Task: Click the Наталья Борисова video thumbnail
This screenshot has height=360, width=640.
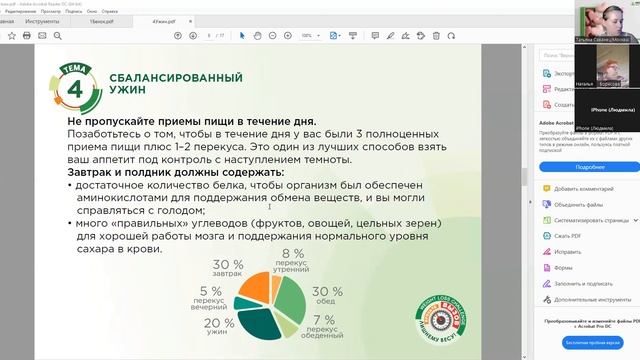Action: (607, 66)
